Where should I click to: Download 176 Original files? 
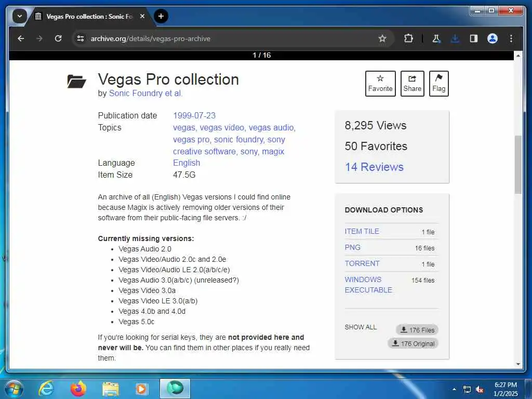413,343
